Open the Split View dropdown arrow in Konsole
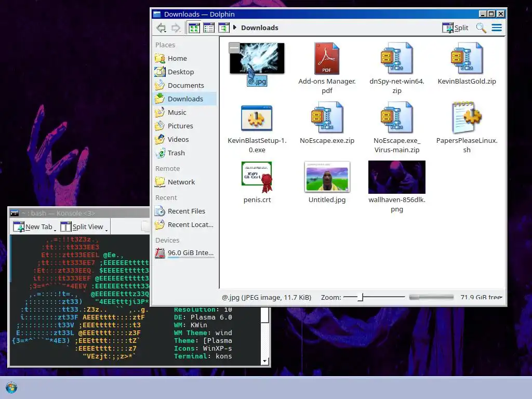This screenshot has width=532, height=399. click(107, 230)
